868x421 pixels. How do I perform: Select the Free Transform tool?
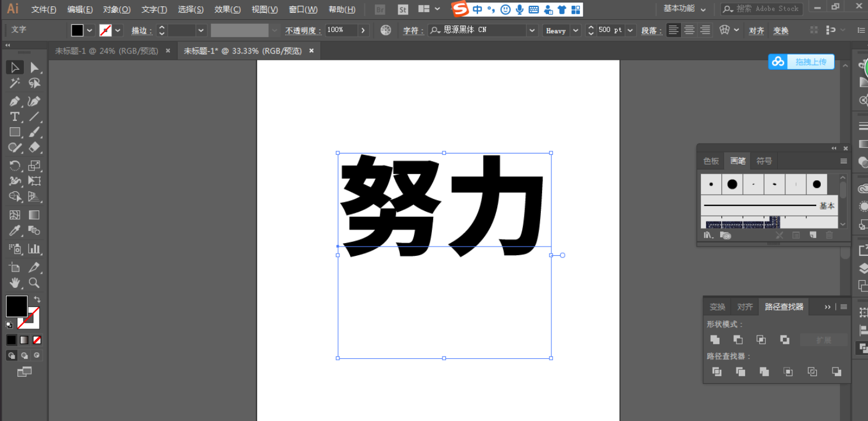[x=34, y=181]
